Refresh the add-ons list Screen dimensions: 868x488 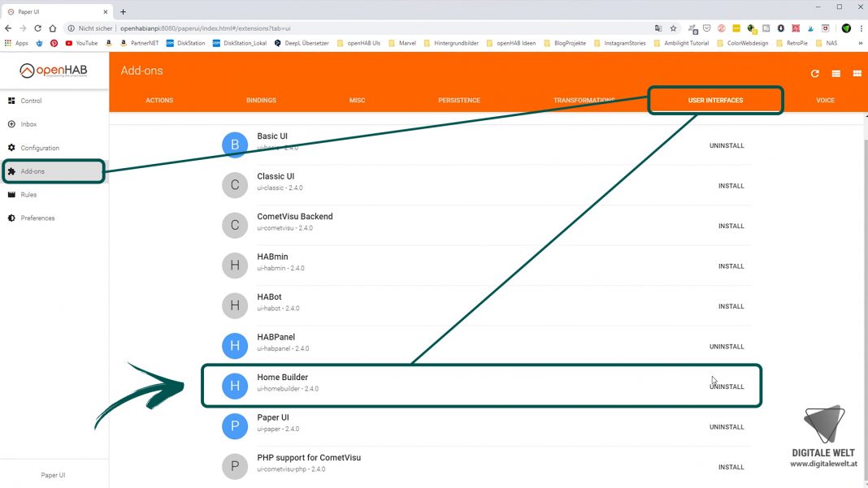pos(814,73)
